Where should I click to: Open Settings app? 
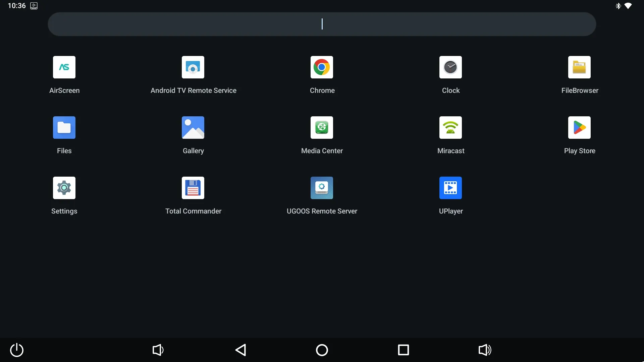64,188
